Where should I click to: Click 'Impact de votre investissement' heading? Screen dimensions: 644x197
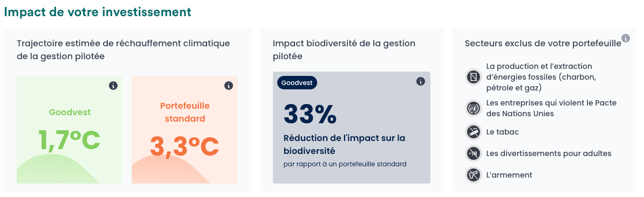[x=98, y=12]
